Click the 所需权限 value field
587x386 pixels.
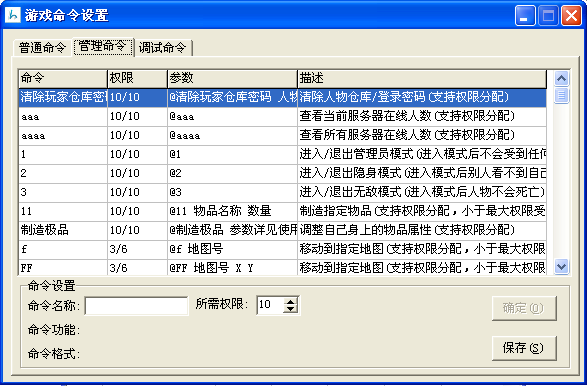coord(270,305)
